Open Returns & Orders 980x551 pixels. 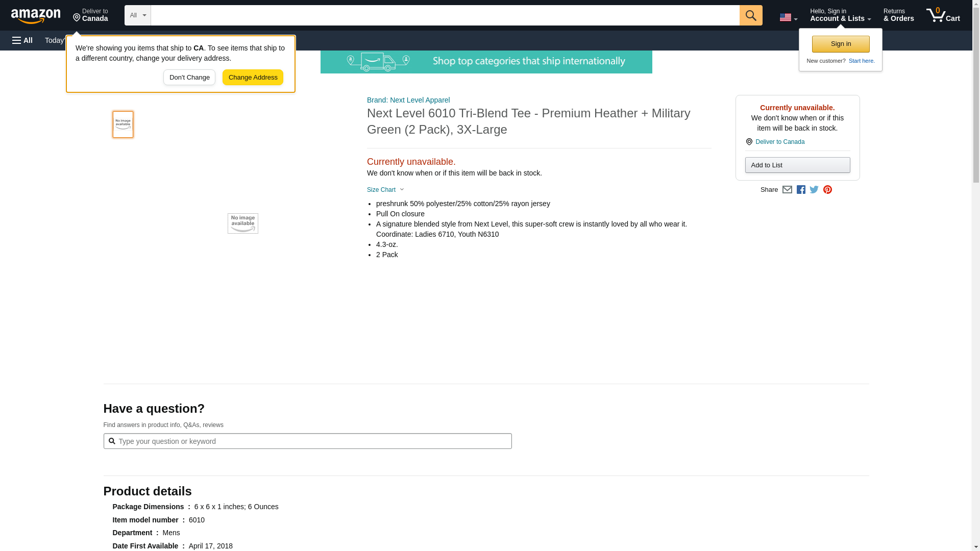tap(898, 15)
